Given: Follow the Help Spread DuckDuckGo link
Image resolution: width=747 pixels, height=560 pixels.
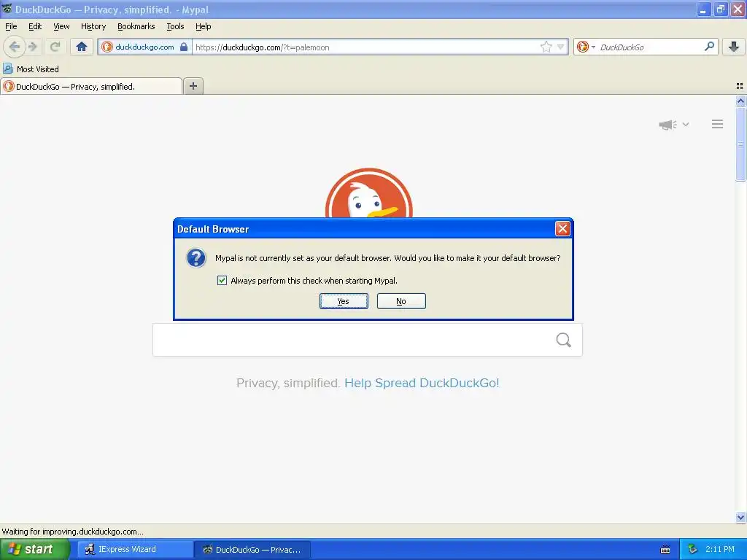Looking at the screenshot, I should pyautogui.click(x=422, y=383).
